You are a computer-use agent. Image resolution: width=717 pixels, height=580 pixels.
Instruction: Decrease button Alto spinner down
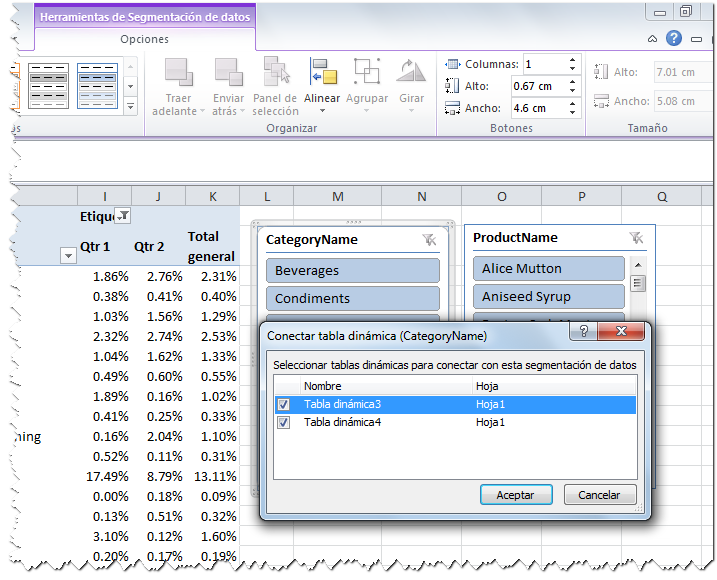coord(573,91)
